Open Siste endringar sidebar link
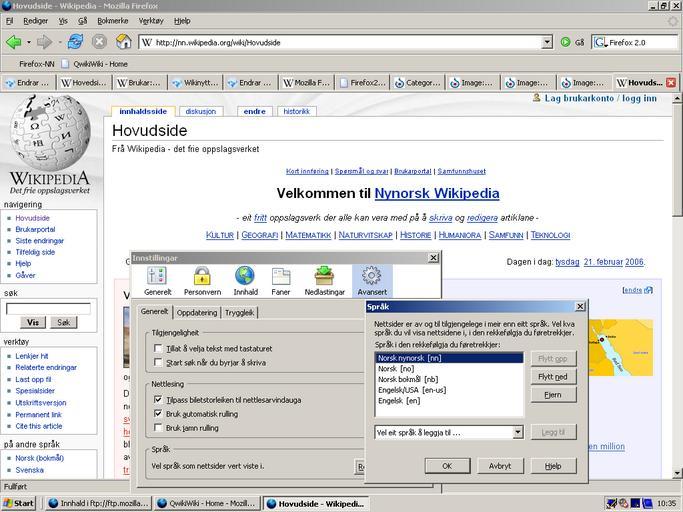Image resolution: width=683 pixels, height=512 pixels. (x=40, y=241)
